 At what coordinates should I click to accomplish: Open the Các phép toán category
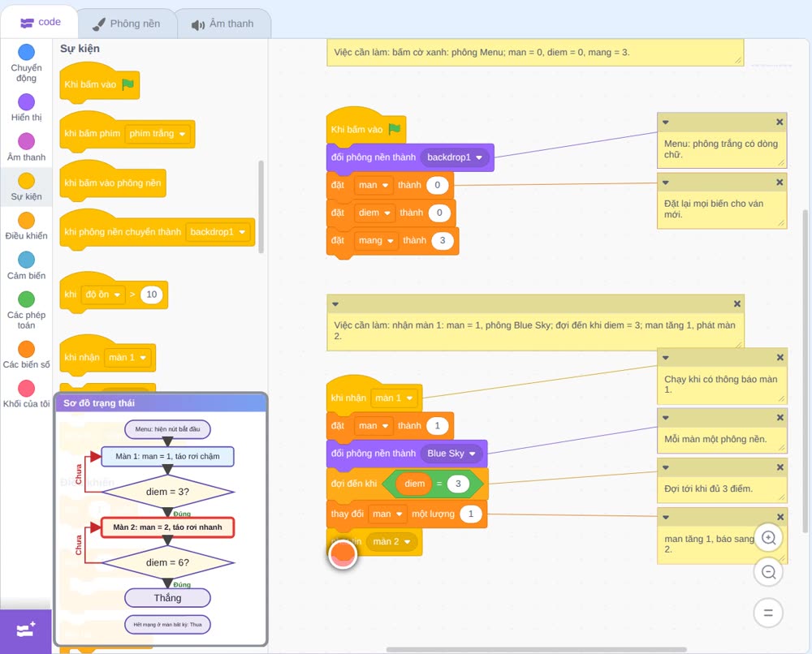(26, 311)
